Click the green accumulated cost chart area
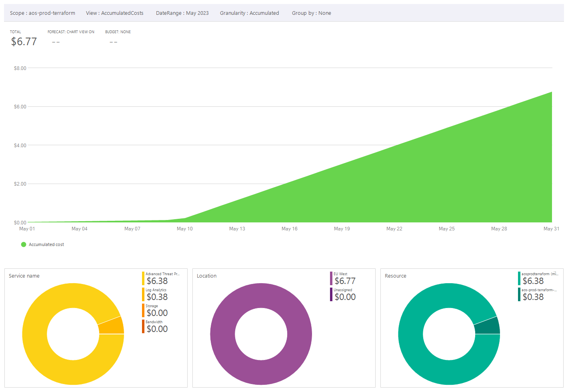The height and width of the screenshot is (392, 568). pos(440,180)
